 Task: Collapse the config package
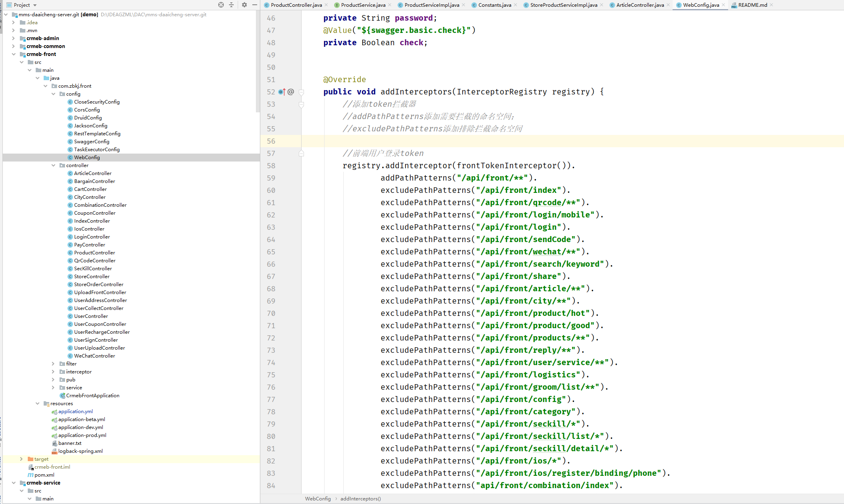pos(53,94)
